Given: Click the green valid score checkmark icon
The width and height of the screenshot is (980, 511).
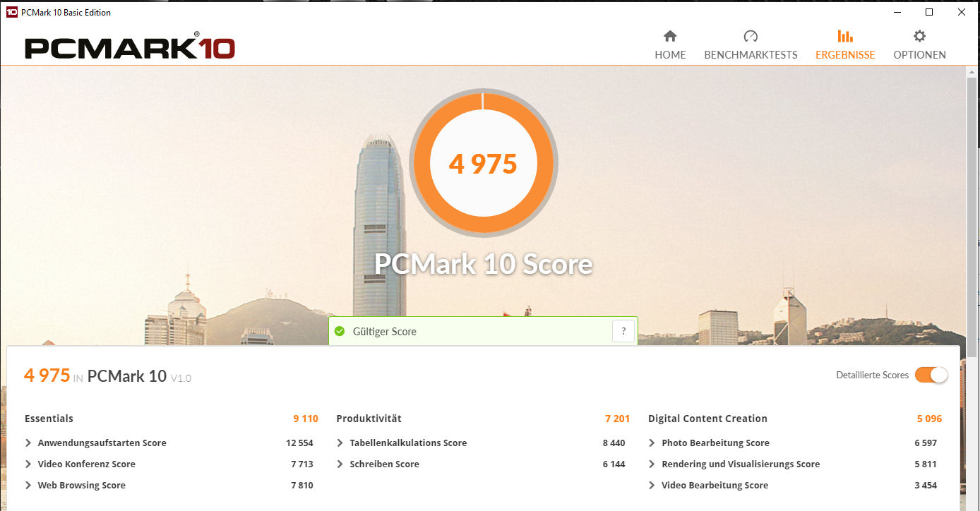Looking at the screenshot, I should tap(340, 331).
